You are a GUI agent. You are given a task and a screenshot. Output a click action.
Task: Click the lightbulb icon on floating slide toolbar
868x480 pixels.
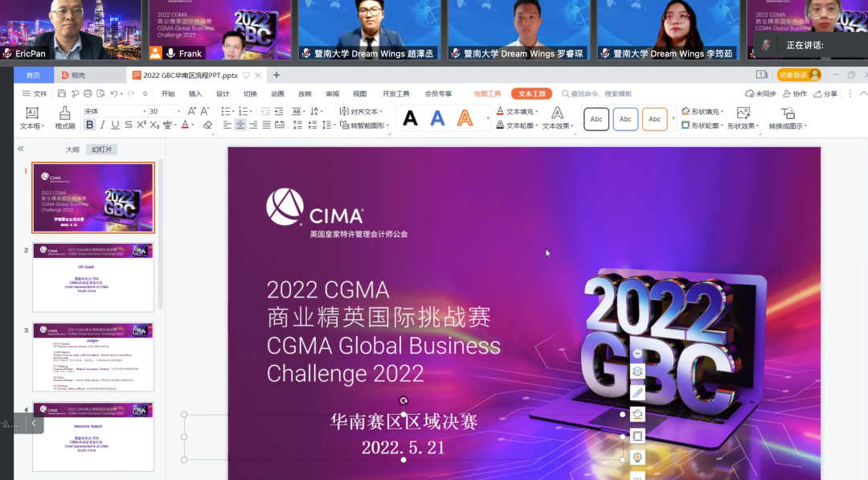tap(637, 457)
